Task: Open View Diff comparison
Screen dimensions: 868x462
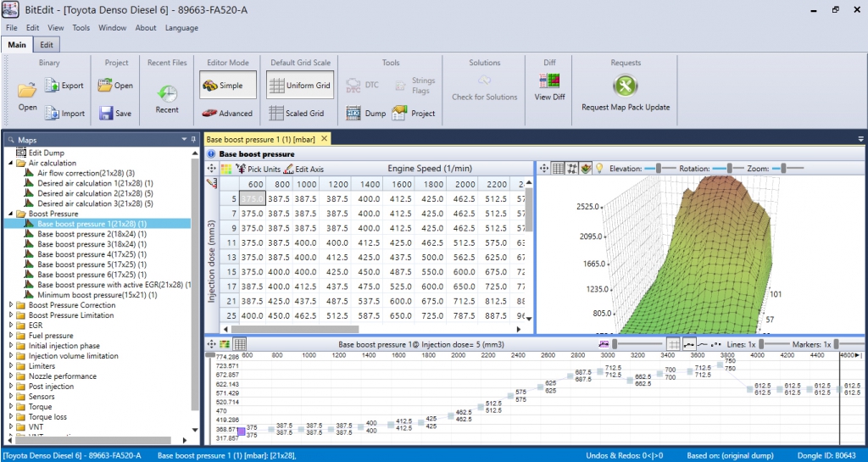Action: 549,86
